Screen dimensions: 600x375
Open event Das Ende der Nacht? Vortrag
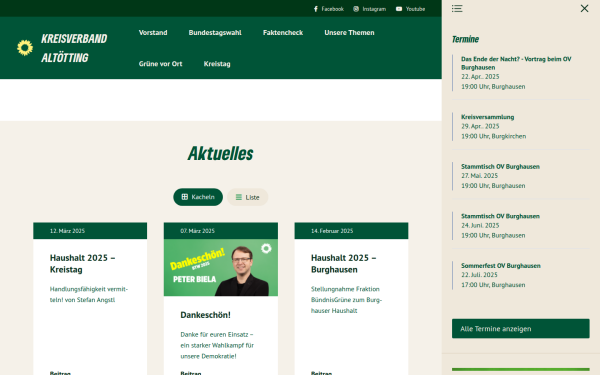[516, 63]
